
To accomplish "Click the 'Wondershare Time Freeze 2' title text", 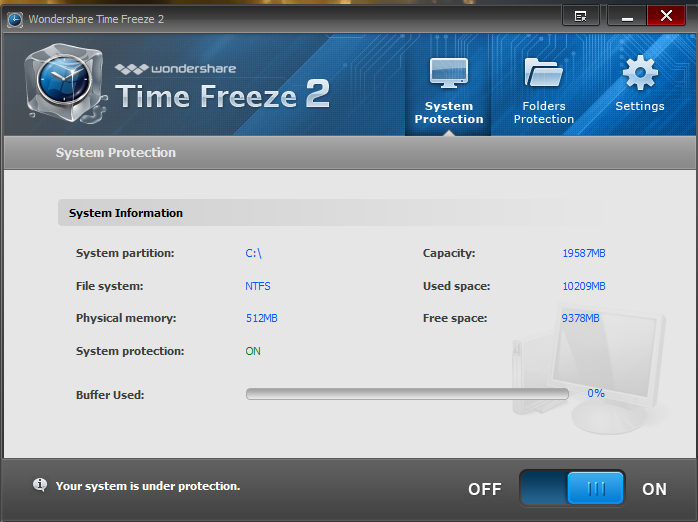I will (96, 19).
